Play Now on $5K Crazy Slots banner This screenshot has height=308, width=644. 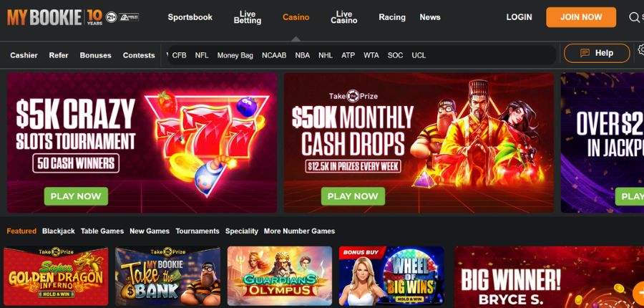[76, 196]
